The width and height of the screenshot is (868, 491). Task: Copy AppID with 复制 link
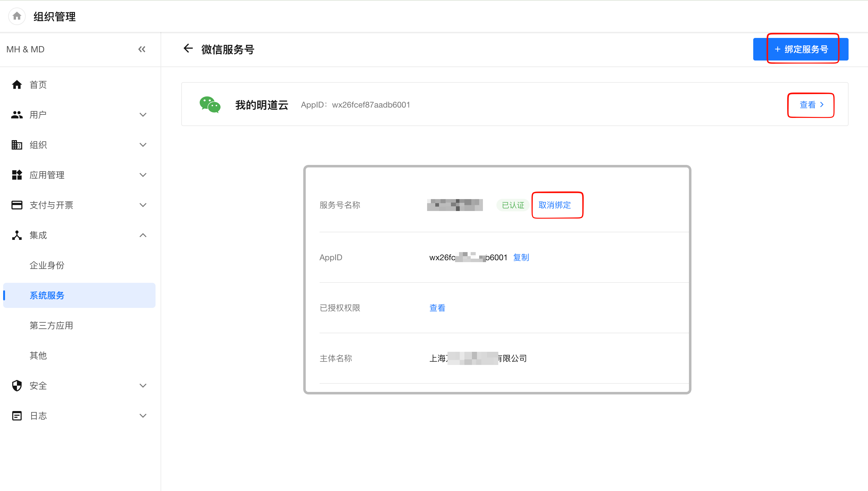(x=521, y=257)
